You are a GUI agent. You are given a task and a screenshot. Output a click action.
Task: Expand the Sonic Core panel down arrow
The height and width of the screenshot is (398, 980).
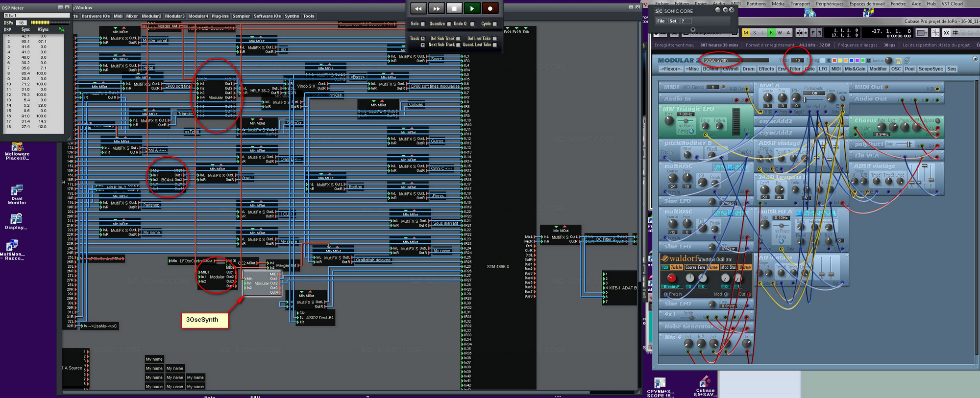(693, 29)
